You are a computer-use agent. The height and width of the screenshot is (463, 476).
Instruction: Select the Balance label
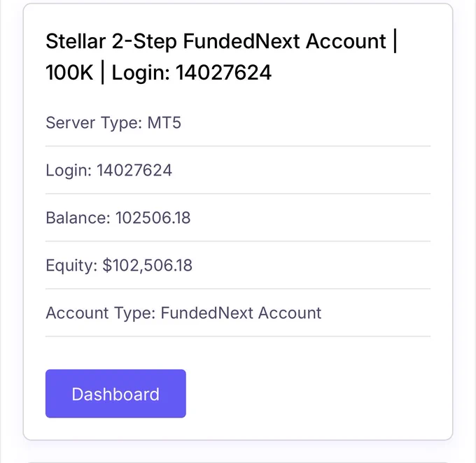[78, 218]
